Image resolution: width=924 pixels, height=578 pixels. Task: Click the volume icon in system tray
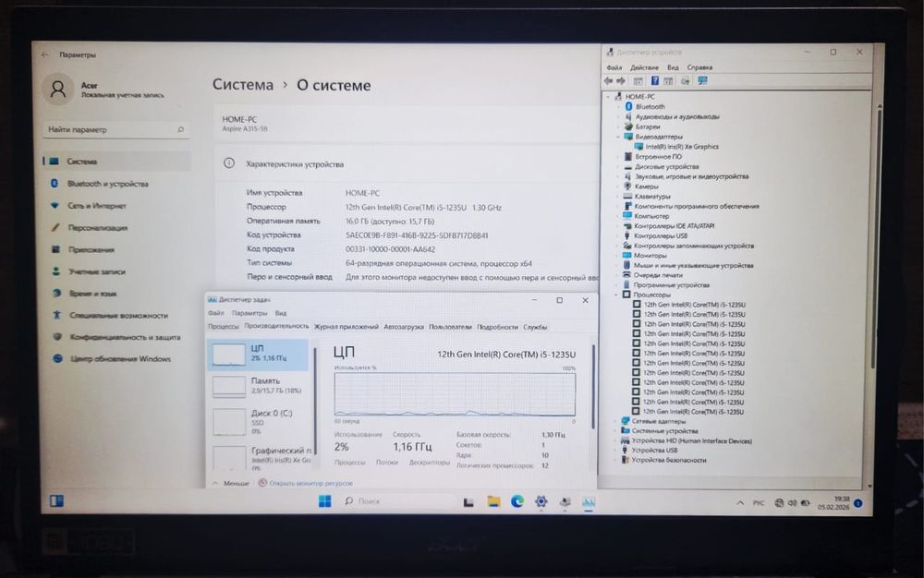click(792, 502)
